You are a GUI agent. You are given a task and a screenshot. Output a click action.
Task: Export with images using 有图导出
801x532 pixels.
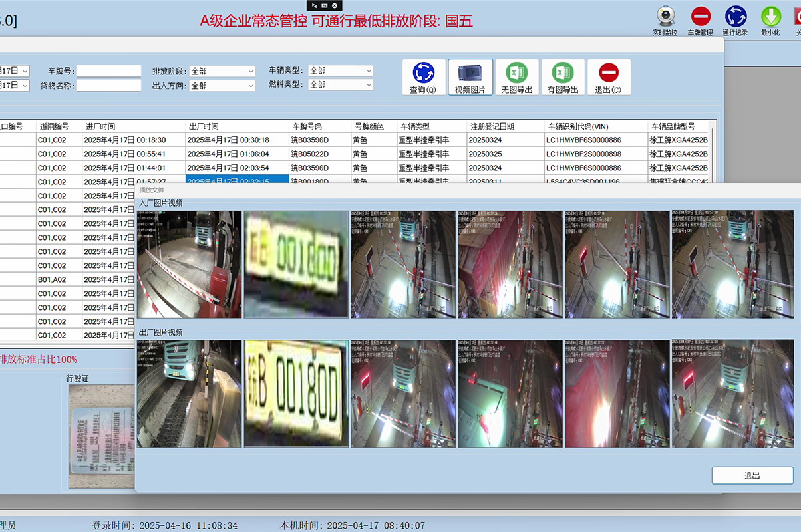563,77
